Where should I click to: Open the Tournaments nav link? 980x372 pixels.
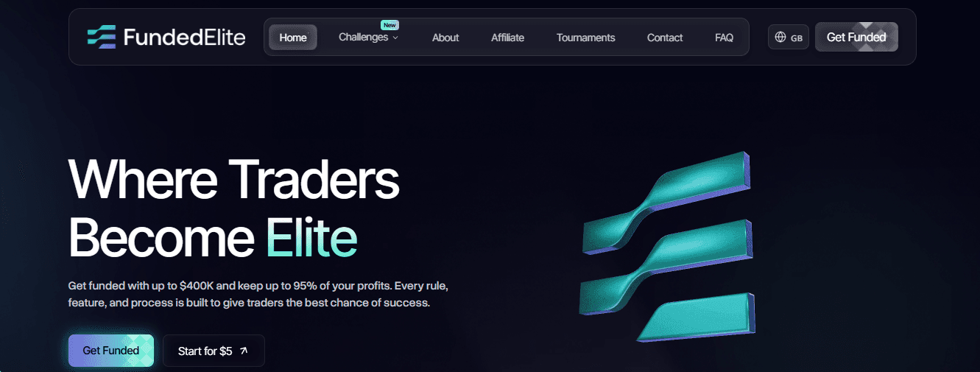(x=586, y=38)
